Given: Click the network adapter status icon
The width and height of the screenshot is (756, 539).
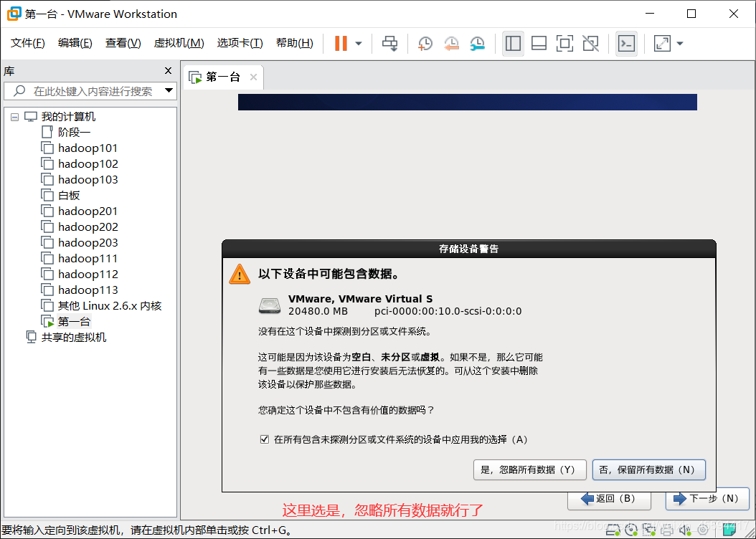Looking at the screenshot, I should (x=649, y=531).
